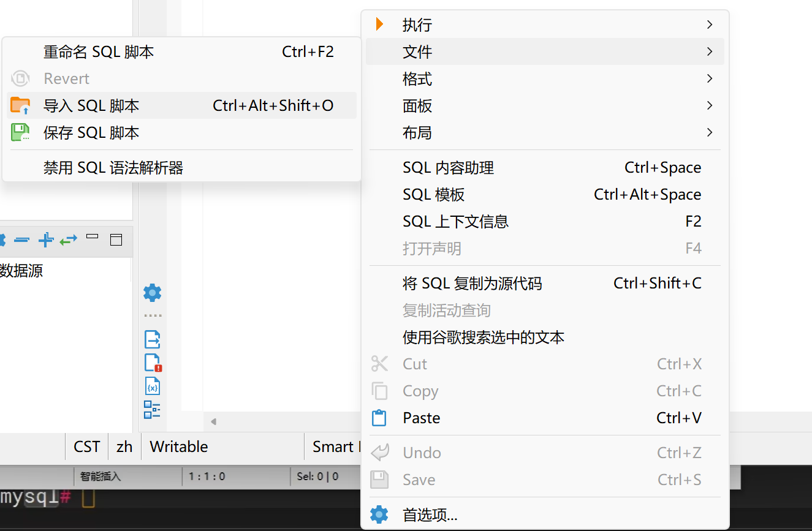Image resolution: width=812 pixels, height=531 pixels.
Task: Disable the SQL syntax parser (禁用 SQL 语法解析器)
Action: [113, 167]
